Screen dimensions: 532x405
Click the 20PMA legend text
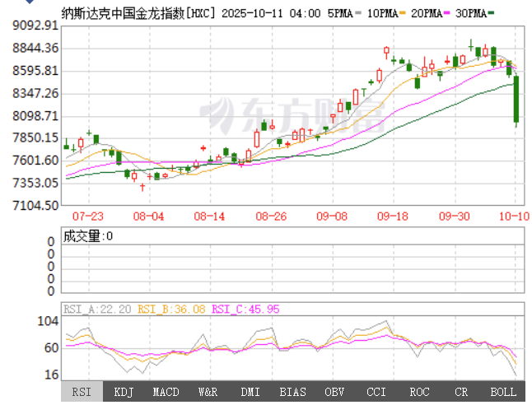click(427, 13)
